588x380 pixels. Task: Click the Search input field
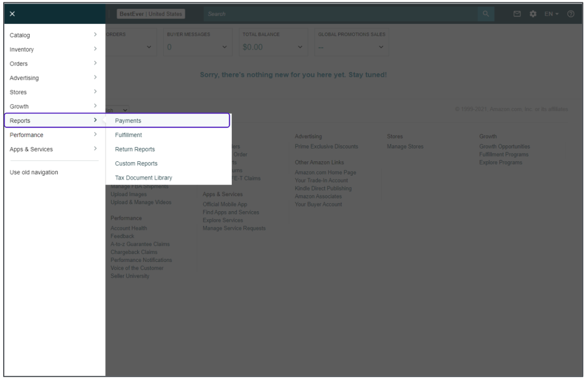[339, 14]
